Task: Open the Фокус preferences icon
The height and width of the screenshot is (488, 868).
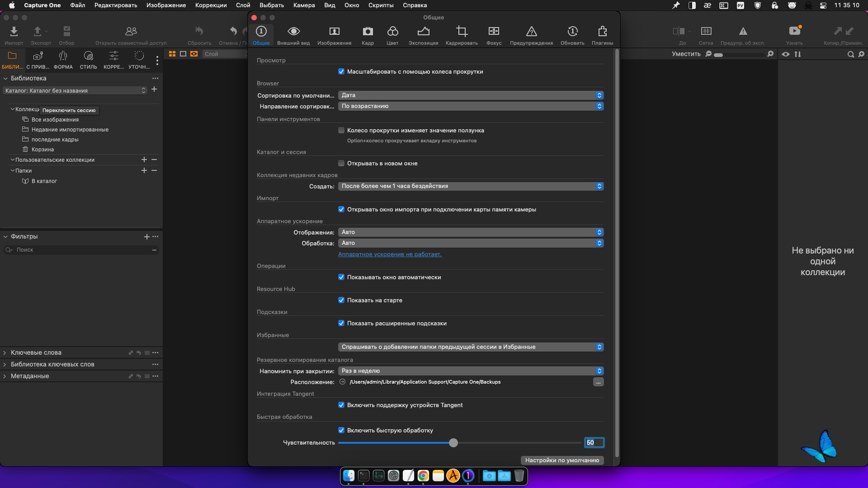Action: coord(494,35)
